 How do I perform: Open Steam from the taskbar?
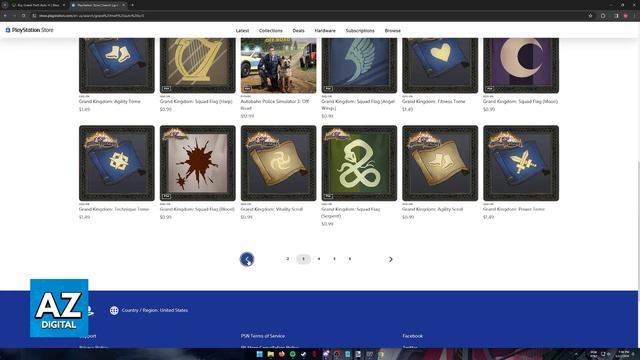click(303, 354)
